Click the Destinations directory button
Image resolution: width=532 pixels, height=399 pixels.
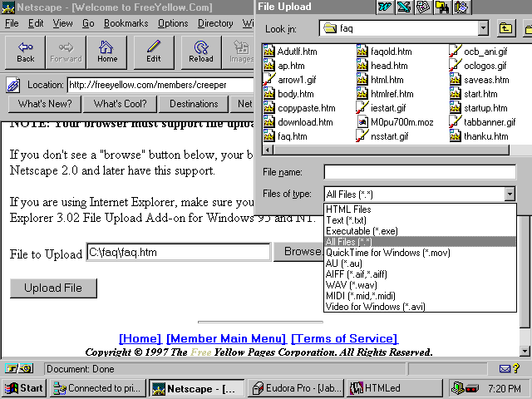[x=194, y=104]
